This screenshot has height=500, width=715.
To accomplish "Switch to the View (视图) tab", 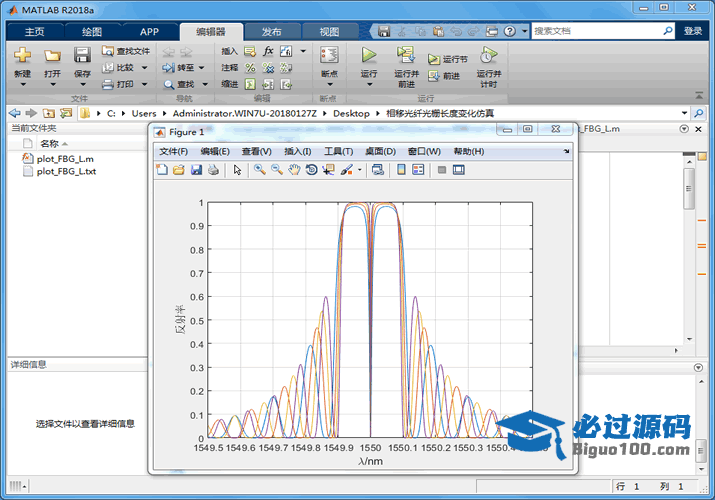I will pos(329,31).
